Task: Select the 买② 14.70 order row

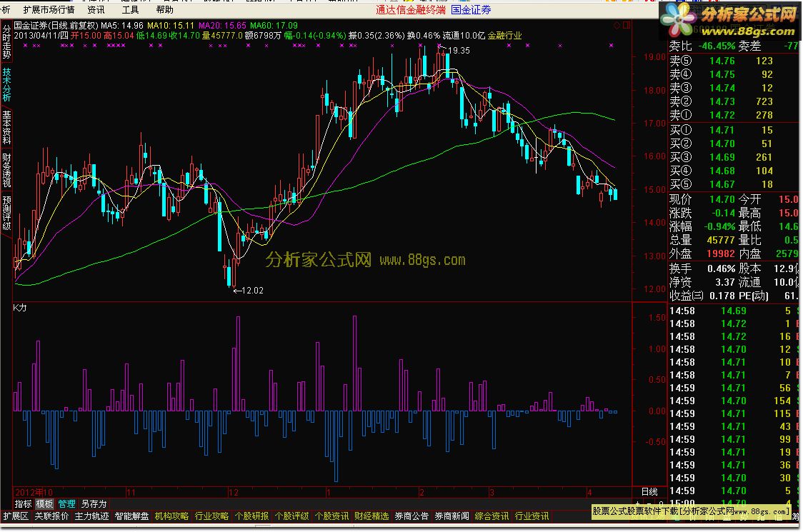Action: pyautogui.click(x=734, y=144)
